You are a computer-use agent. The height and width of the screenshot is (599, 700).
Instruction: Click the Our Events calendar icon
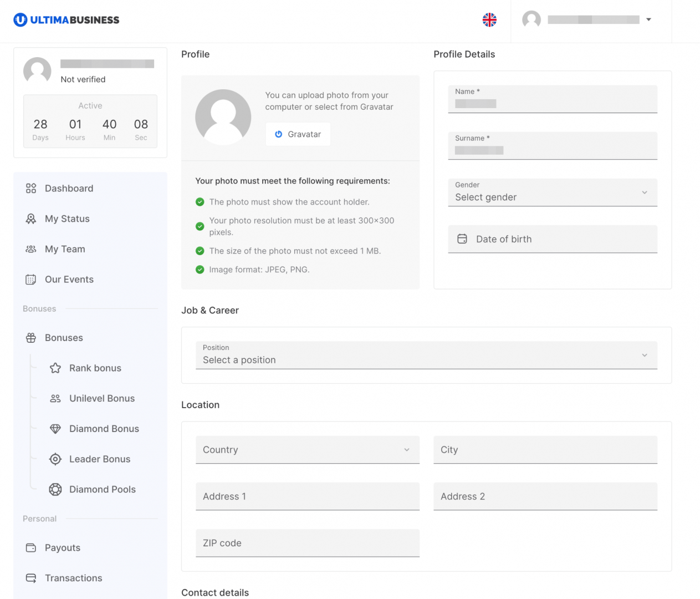point(31,280)
